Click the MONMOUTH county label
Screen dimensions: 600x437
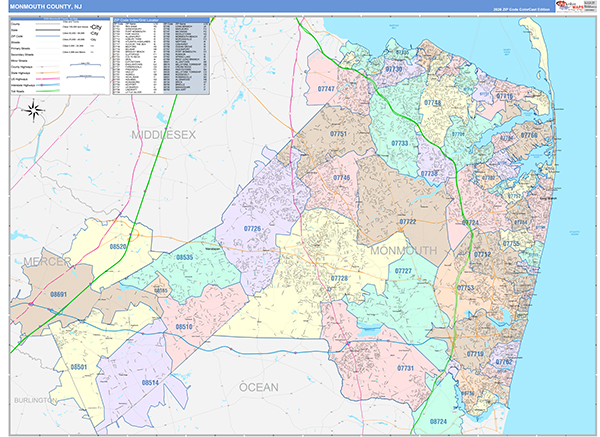pyautogui.click(x=404, y=251)
